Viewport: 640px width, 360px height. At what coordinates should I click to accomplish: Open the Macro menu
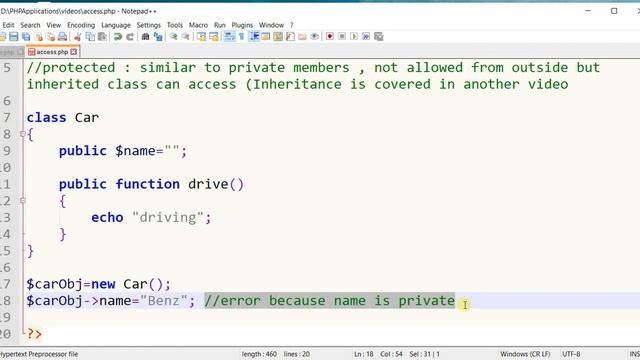point(198,25)
